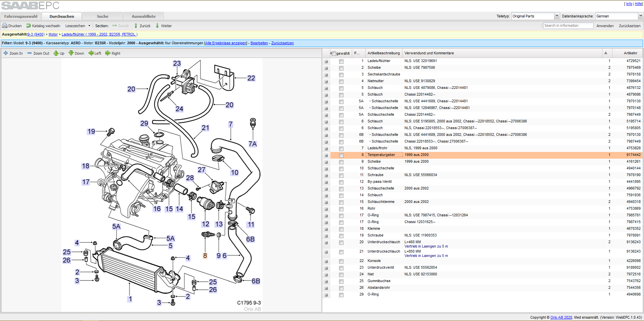
Task: Pan diagram with Left arrow icon
Action: tap(91, 53)
